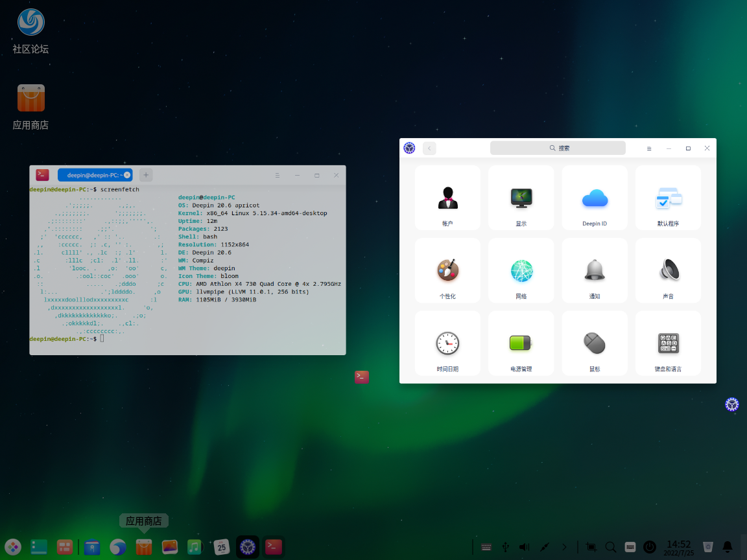
Task: Open the Deepin ID cloud settings
Action: [x=595, y=198]
